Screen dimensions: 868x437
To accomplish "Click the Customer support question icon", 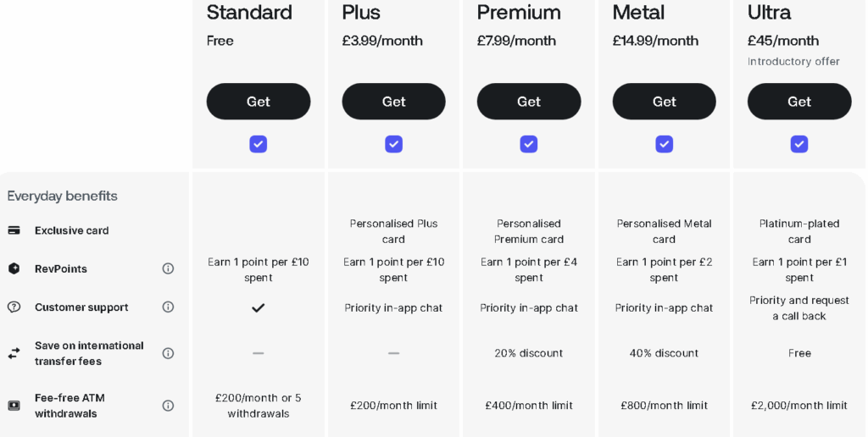I will [x=14, y=307].
